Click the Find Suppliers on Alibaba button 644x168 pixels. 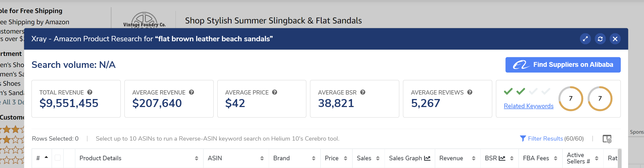(563, 65)
